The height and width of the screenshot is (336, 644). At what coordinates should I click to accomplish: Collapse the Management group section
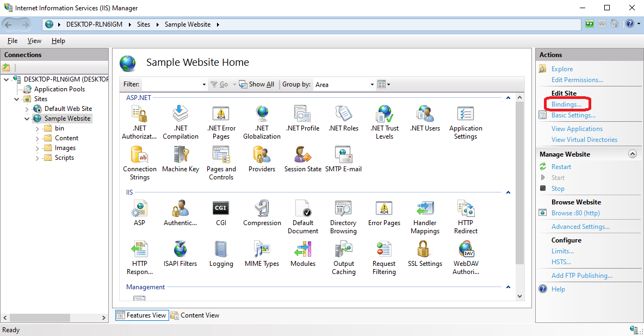point(508,287)
